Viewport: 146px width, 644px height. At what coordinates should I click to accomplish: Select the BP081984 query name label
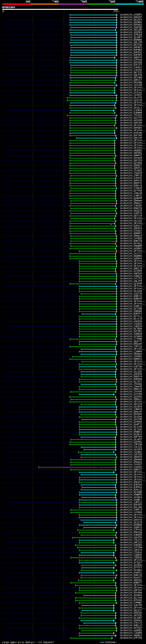point(8,8)
